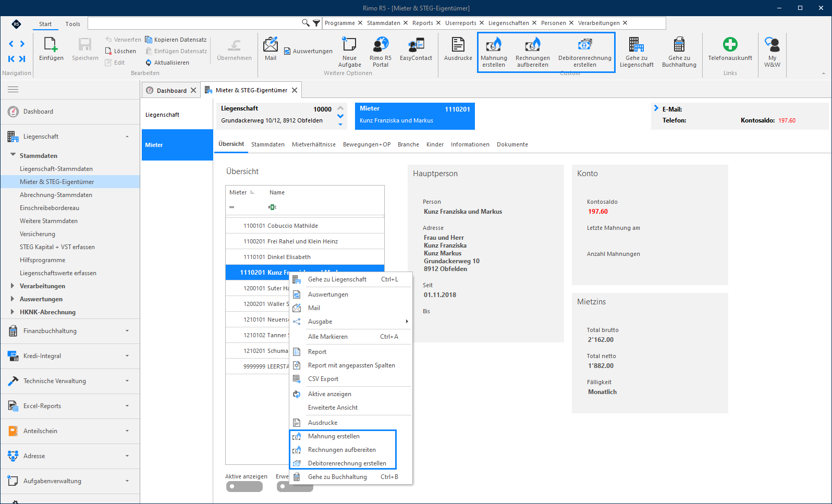
Task: Switch to the Tools ribbon tab
Action: [73, 24]
